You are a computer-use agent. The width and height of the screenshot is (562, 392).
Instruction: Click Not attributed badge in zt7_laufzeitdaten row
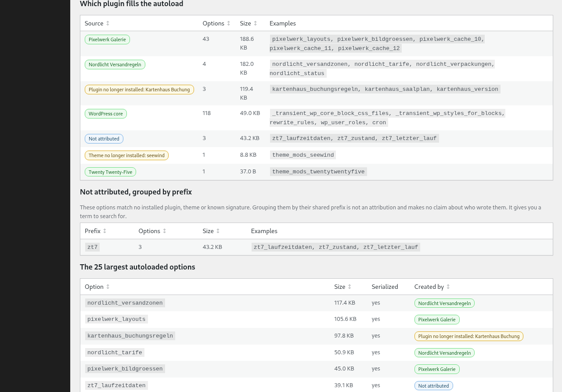click(434, 386)
